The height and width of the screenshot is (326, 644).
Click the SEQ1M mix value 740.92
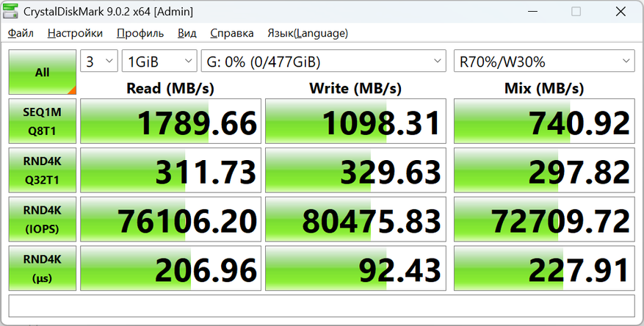coord(544,121)
